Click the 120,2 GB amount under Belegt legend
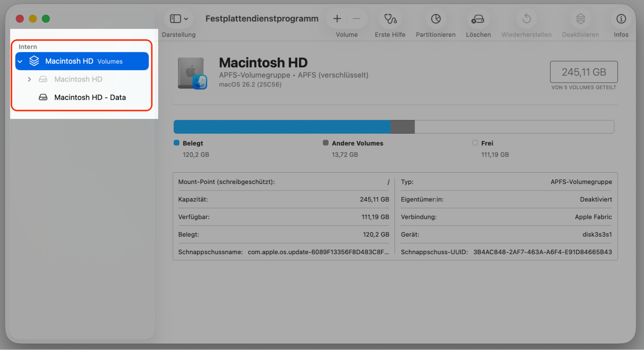Image resolution: width=644 pixels, height=350 pixels. 196,155
